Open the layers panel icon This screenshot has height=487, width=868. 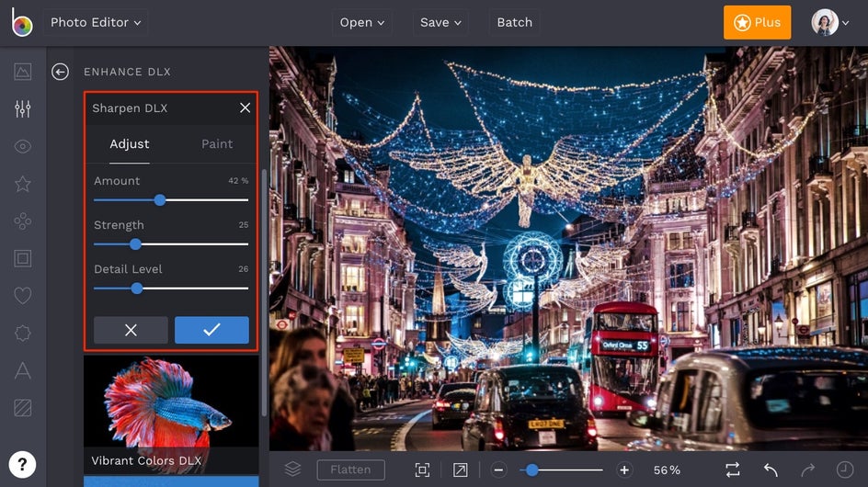(x=292, y=470)
